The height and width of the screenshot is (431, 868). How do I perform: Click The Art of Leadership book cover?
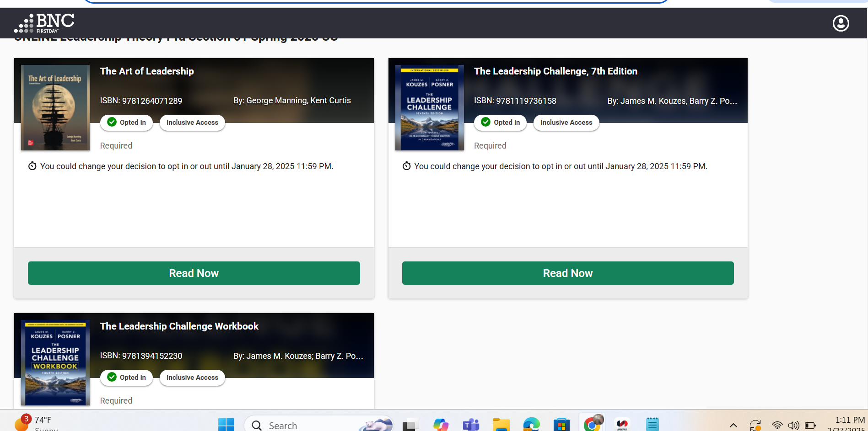(55, 108)
